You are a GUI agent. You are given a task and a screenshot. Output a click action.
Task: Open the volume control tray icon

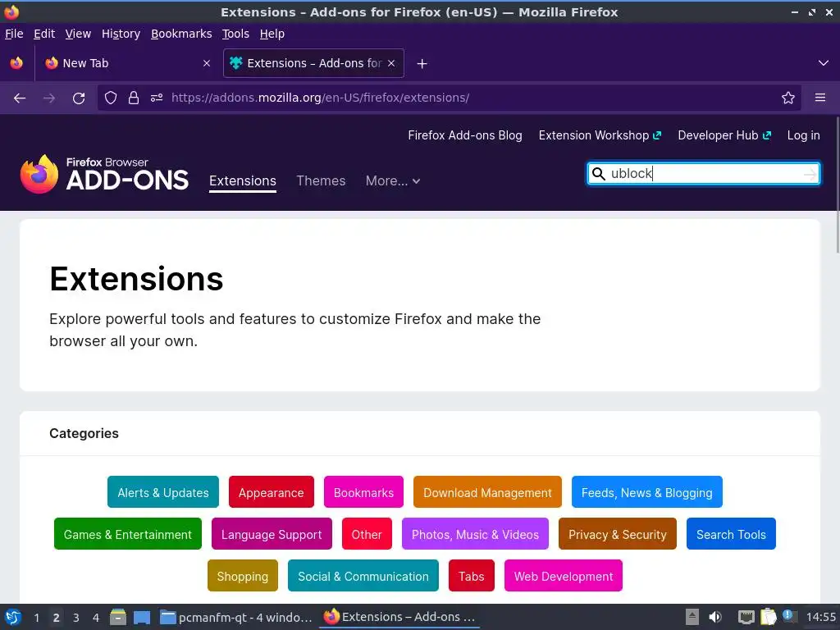point(715,617)
